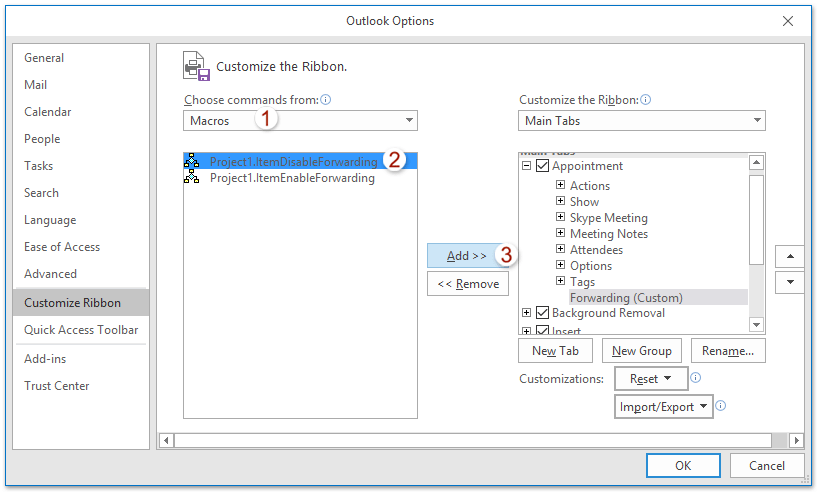Click the Add >> button
The width and height of the screenshot is (818, 494).
tap(467, 256)
